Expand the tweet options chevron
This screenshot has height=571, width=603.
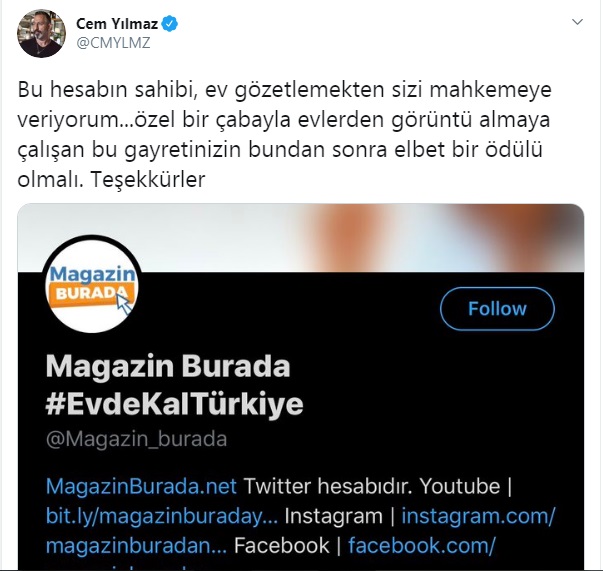[577, 22]
